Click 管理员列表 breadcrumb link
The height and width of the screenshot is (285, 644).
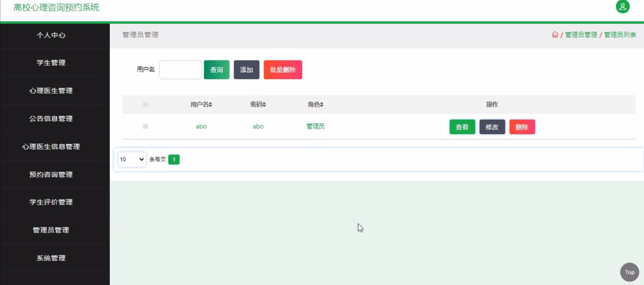pos(620,35)
